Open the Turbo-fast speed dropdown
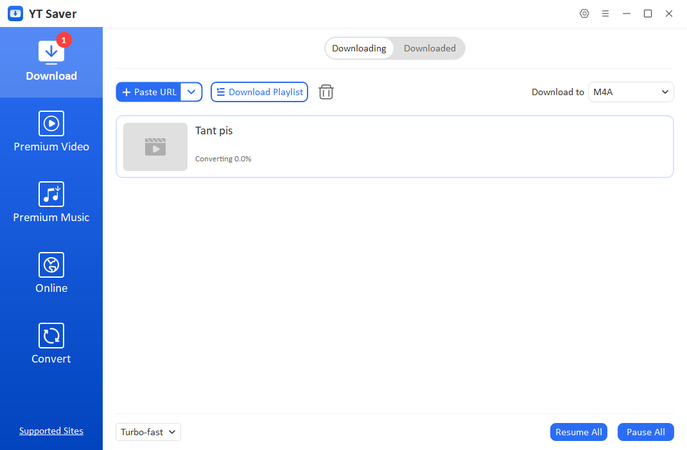The height and width of the screenshot is (450, 687). point(148,432)
